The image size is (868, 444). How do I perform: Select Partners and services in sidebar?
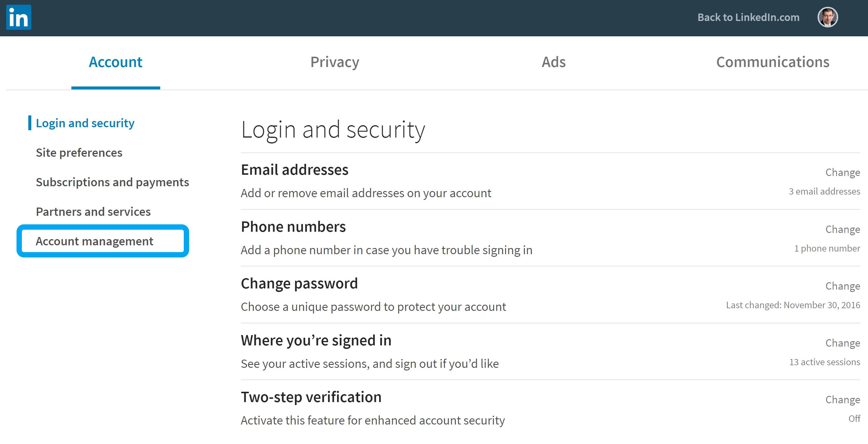93,212
